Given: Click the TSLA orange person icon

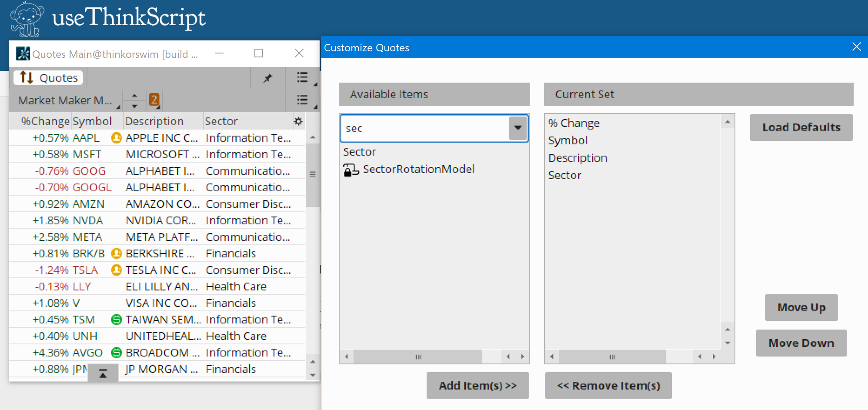Looking at the screenshot, I should (117, 270).
